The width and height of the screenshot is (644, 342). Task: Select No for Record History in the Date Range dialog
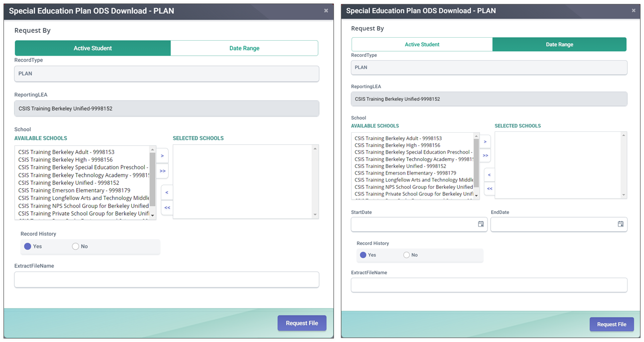click(406, 255)
